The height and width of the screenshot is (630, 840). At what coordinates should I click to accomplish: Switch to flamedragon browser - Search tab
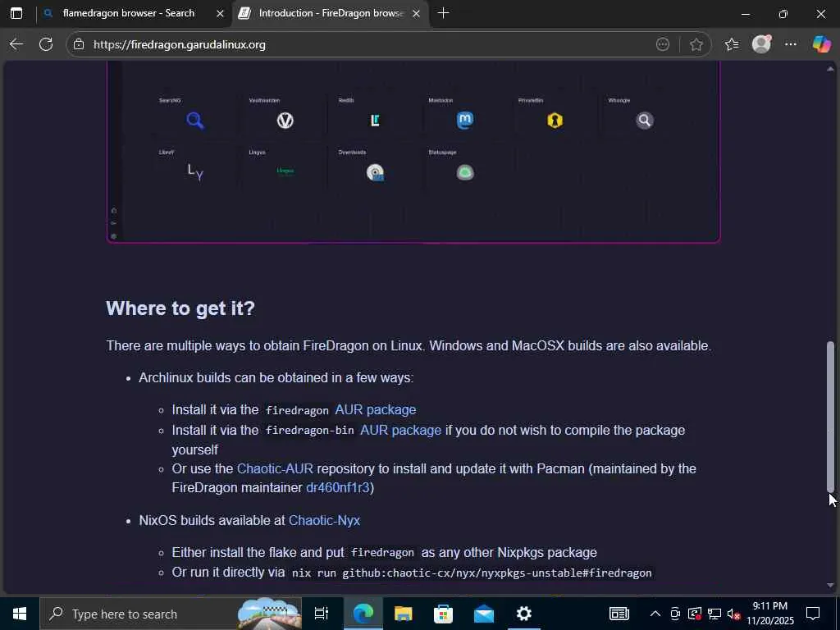click(129, 13)
